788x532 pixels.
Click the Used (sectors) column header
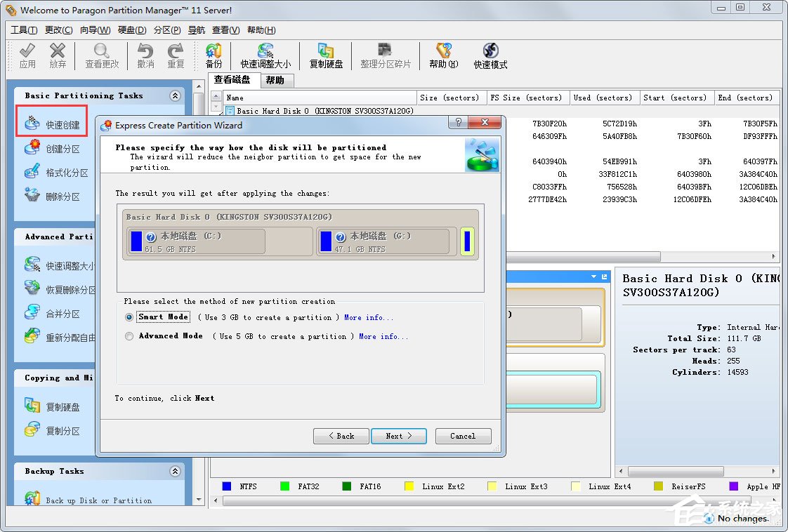coord(605,98)
